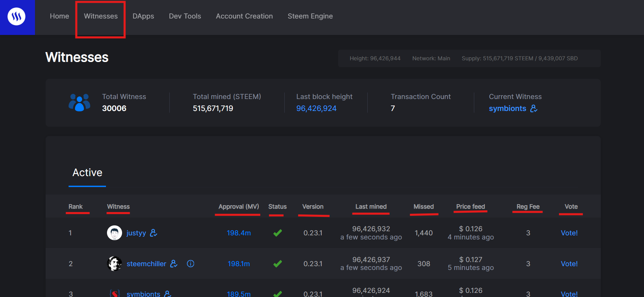Open steemchiller witness profile link

click(146, 264)
